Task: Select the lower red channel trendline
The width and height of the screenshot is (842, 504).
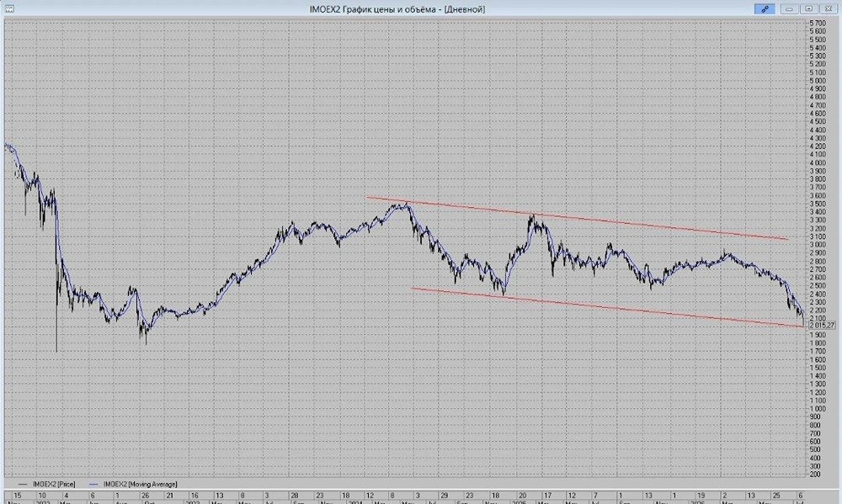Action: tap(607, 307)
